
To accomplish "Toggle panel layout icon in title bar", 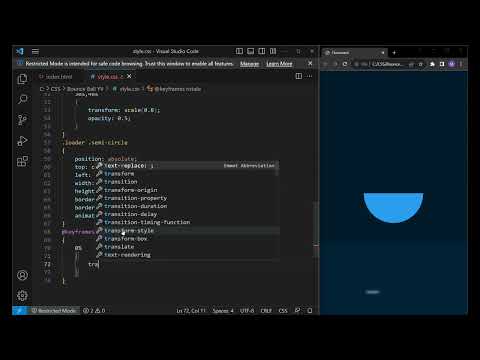I will (x=251, y=51).
